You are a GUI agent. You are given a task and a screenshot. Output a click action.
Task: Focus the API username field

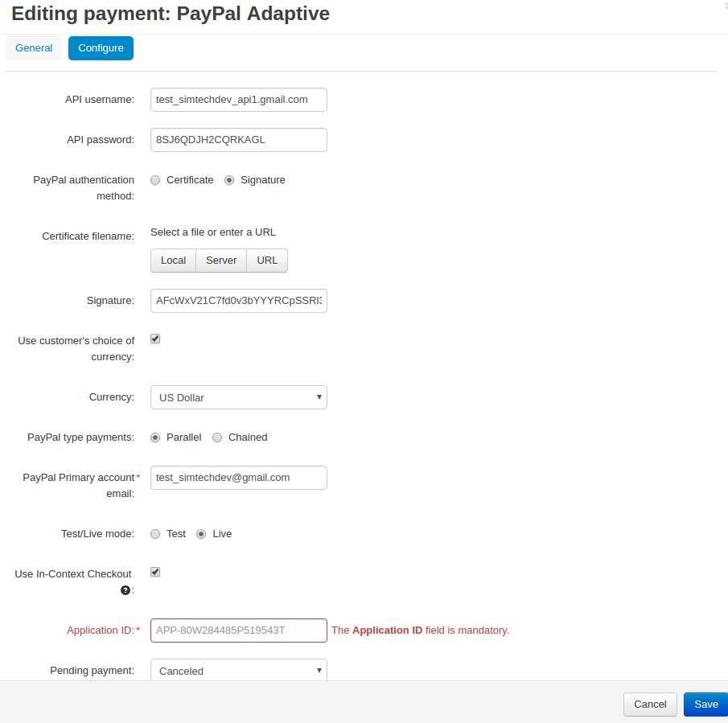(x=239, y=100)
